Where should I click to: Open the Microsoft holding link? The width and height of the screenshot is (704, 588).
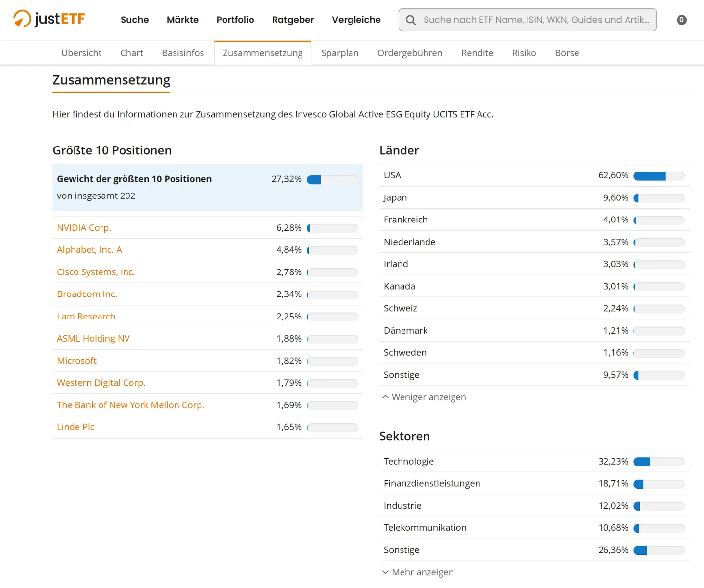[77, 361]
